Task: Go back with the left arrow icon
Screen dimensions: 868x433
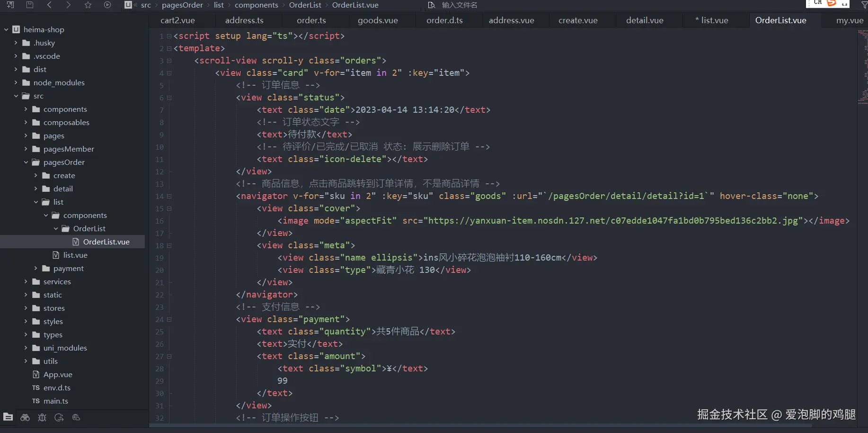Action: pyautogui.click(x=49, y=5)
